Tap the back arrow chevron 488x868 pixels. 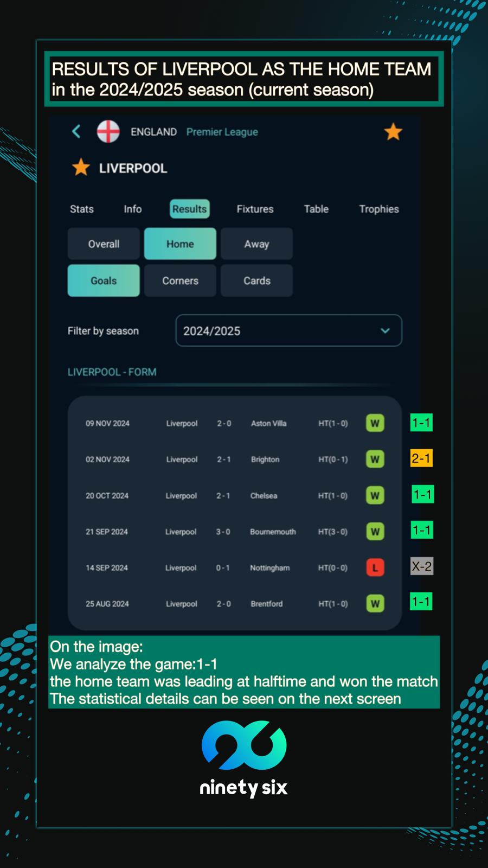76,131
